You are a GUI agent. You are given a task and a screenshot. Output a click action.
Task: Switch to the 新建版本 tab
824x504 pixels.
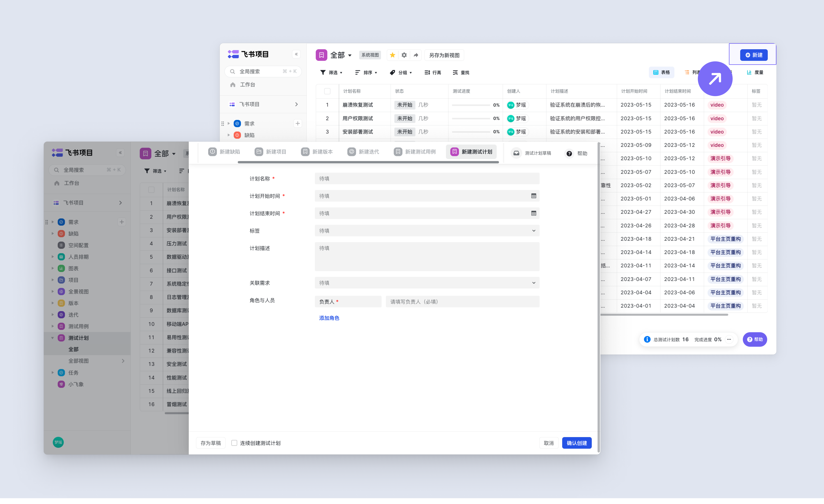317,152
